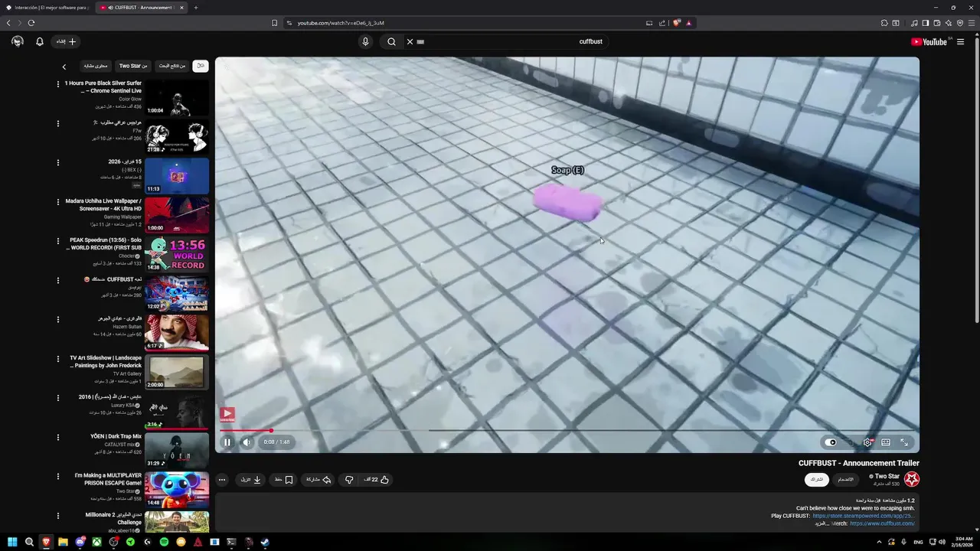Viewport: 980px width, 551px height.
Task: Close the CUFFBUST Announcement browser tab
Action: click(x=181, y=8)
